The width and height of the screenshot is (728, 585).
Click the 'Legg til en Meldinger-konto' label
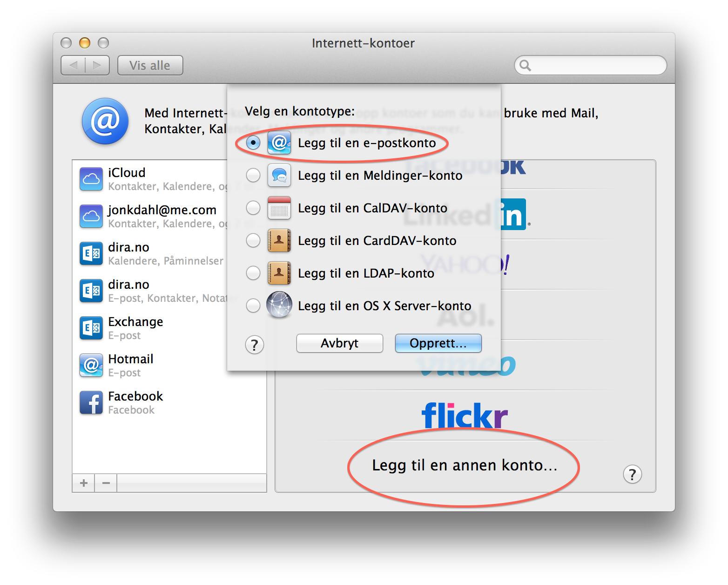coord(380,176)
